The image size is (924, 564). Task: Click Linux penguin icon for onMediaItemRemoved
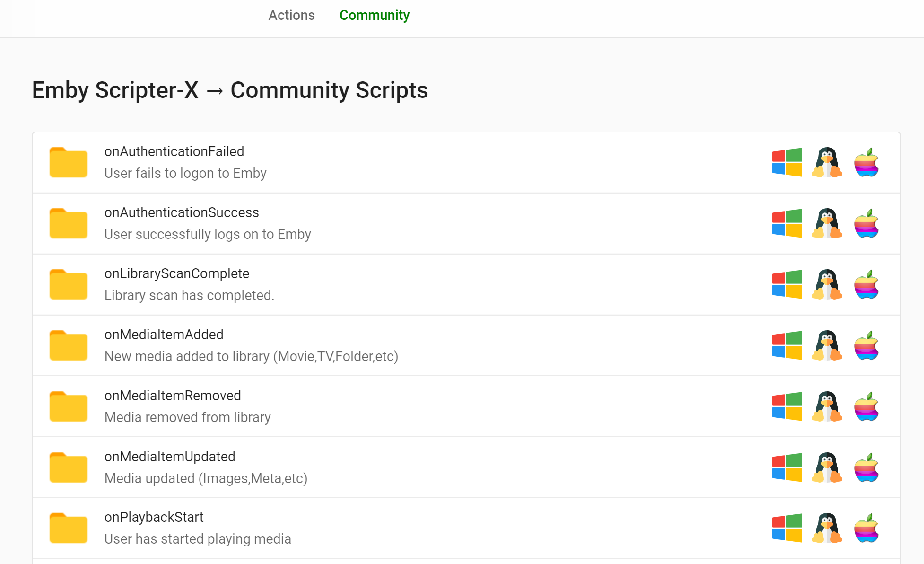point(827,406)
